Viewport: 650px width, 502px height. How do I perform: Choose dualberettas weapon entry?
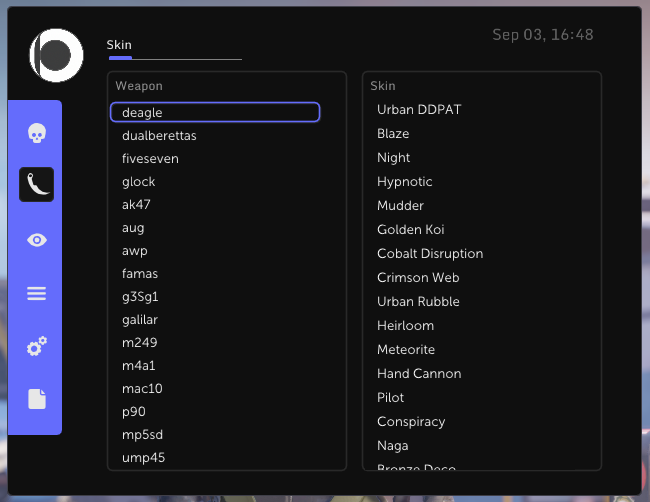click(x=159, y=136)
